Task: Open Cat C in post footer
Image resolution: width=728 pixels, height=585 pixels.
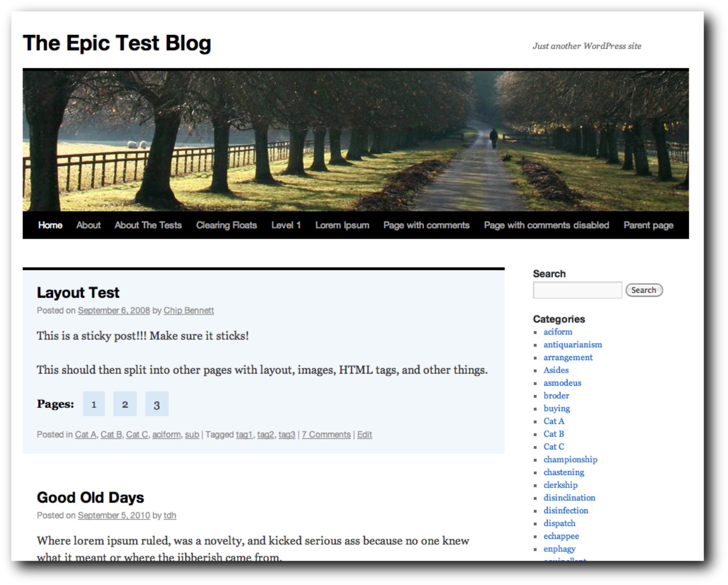Action: click(137, 434)
